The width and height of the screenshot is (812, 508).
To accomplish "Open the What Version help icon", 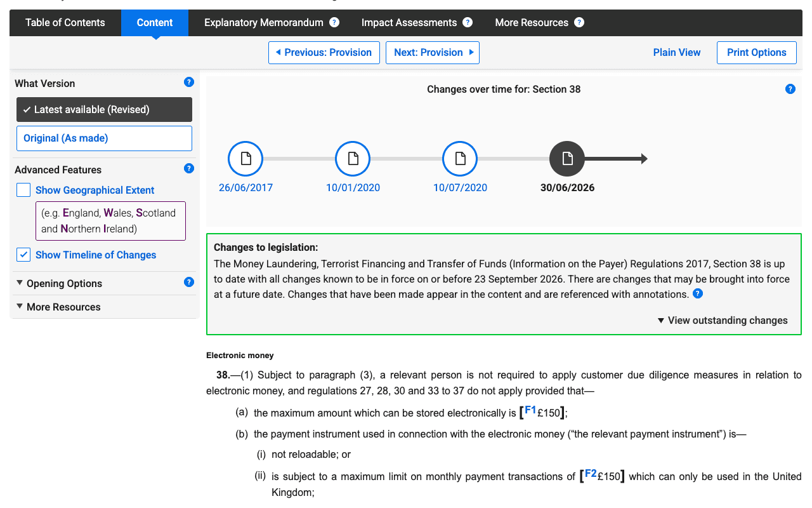I will (x=188, y=82).
